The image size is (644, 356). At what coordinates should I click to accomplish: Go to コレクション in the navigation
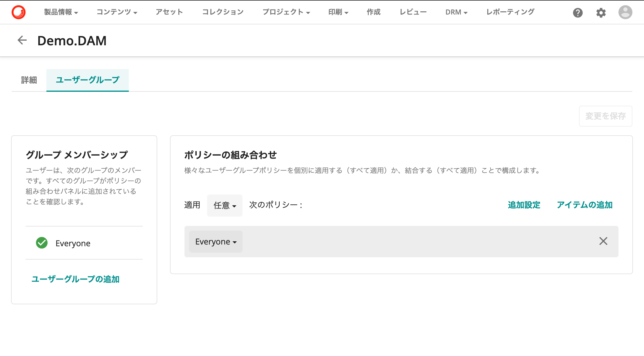click(223, 12)
